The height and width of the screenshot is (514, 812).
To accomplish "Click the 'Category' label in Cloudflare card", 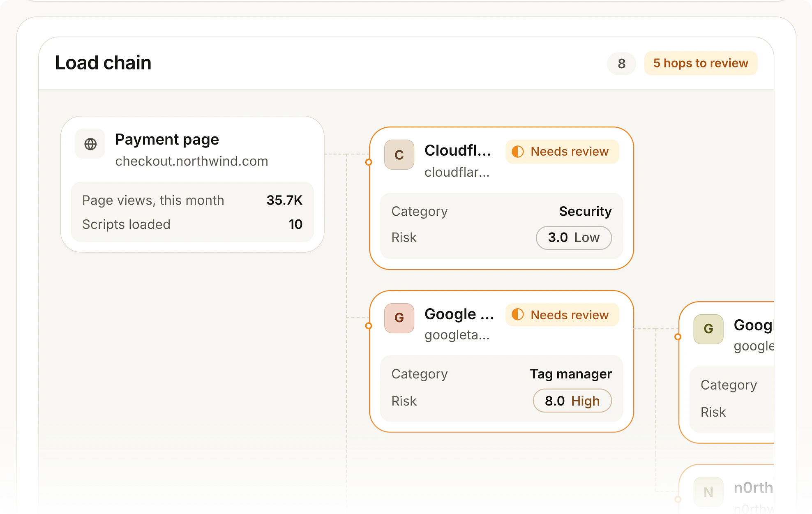I will [x=420, y=212].
